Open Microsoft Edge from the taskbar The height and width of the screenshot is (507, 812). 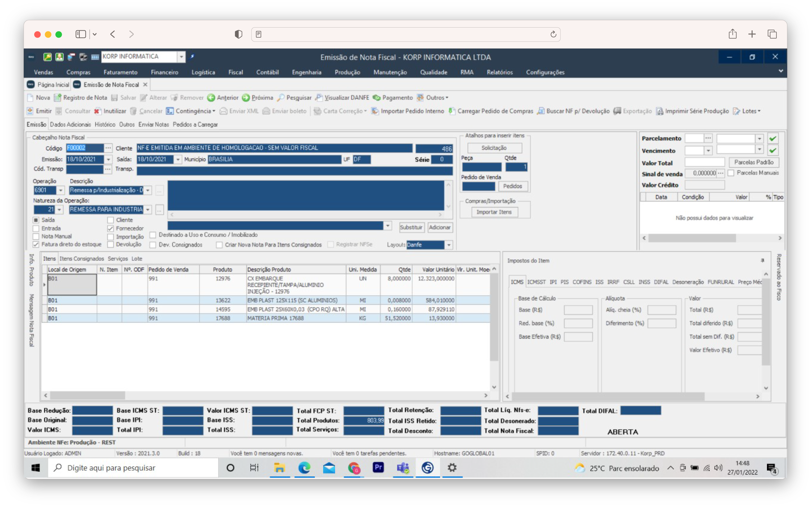coord(304,468)
